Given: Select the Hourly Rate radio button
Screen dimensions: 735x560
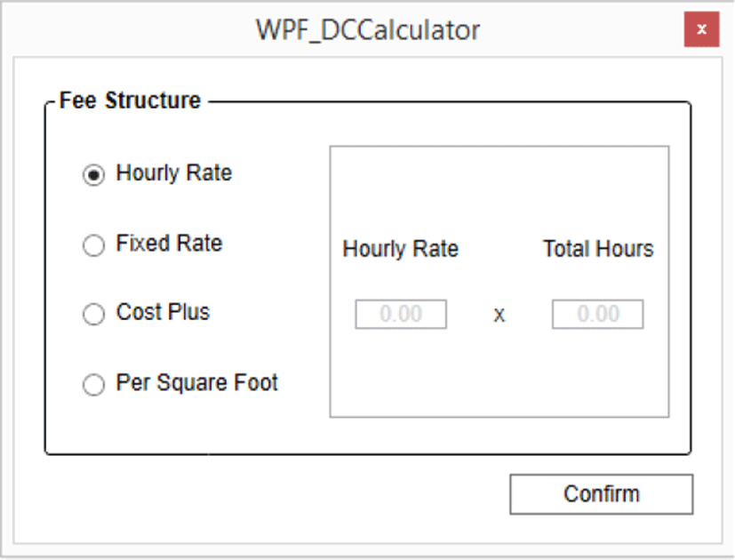Looking at the screenshot, I should (x=93, y=175).
